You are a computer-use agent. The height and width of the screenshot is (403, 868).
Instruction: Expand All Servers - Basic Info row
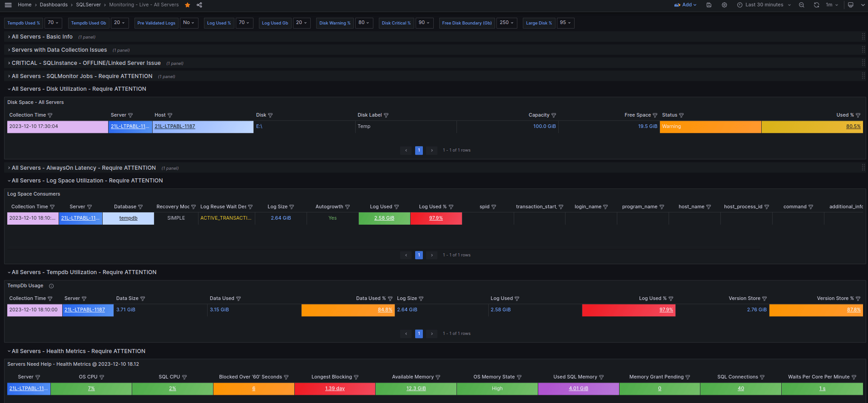(x=42, y=37)
